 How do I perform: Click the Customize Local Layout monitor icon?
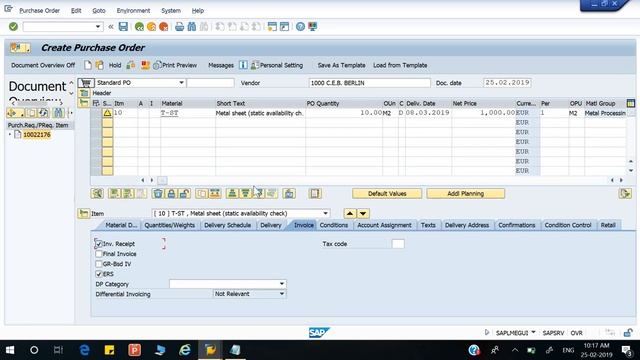(313, 27)
